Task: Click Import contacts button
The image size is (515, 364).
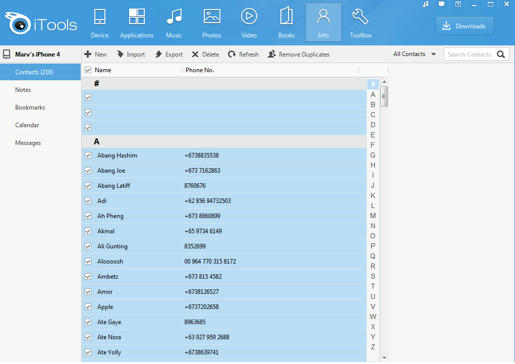Action: point(131,54)
